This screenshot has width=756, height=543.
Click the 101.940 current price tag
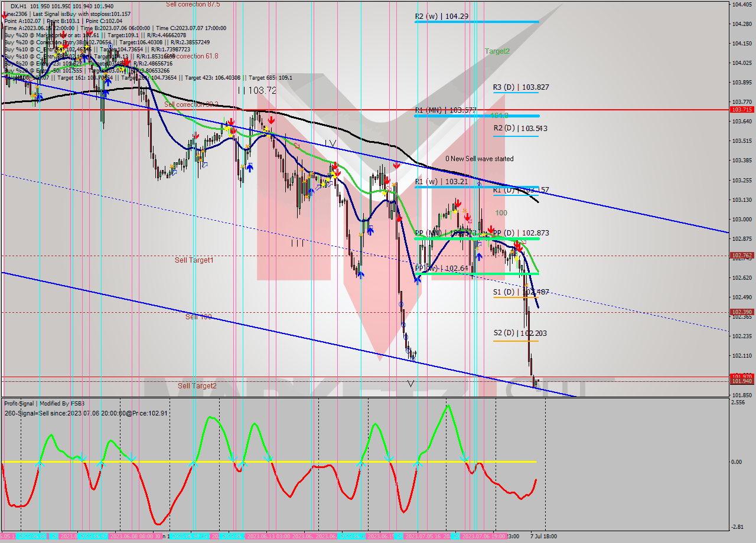(x=742, y=381)
